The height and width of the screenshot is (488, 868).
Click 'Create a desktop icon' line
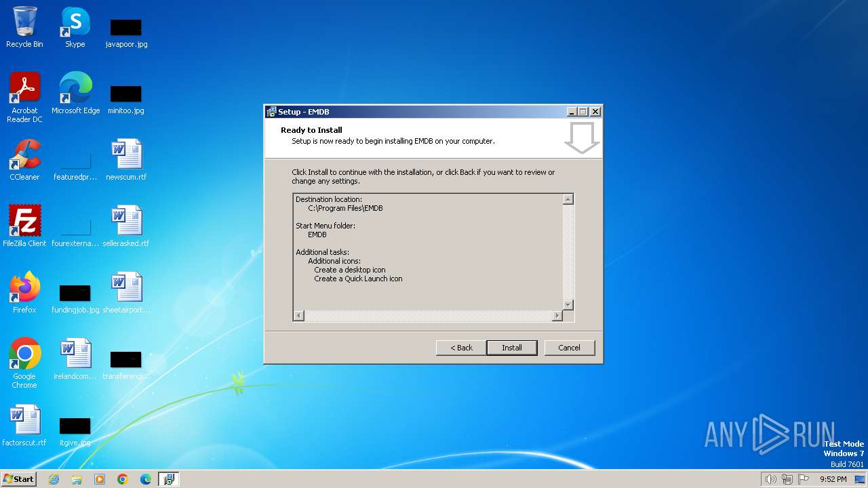pos(350,270)
